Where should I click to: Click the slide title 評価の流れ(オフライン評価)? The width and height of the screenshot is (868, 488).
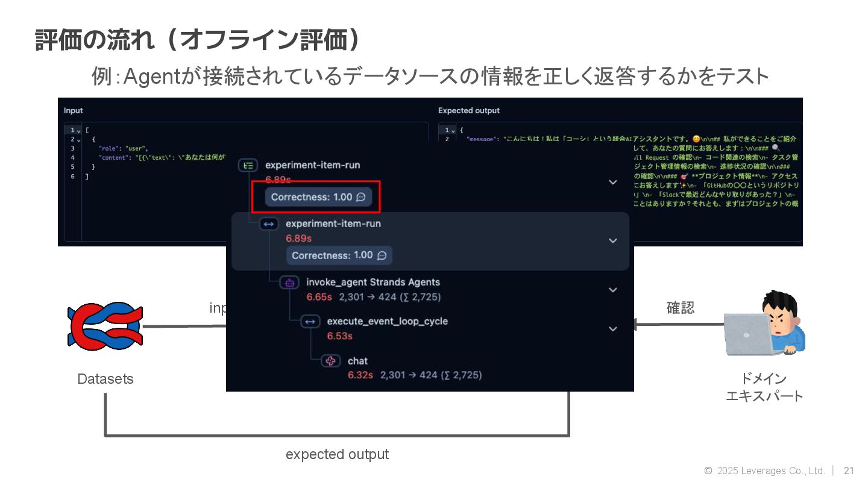point(198,40)
